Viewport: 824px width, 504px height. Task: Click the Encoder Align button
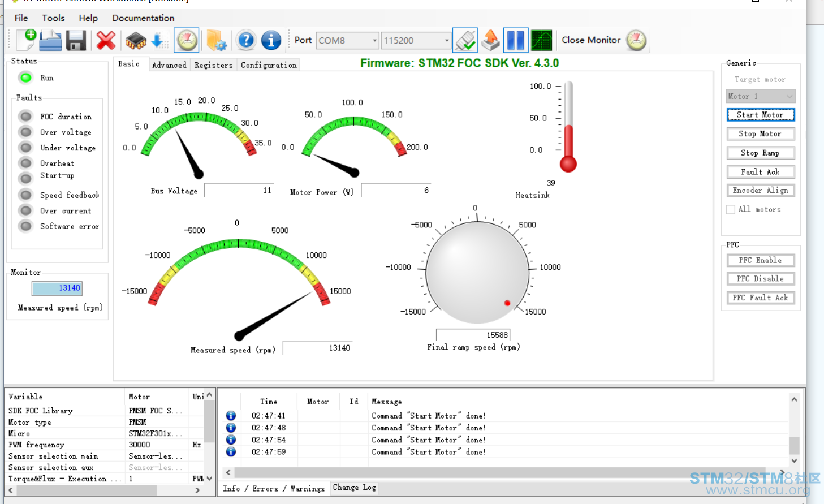761,191
